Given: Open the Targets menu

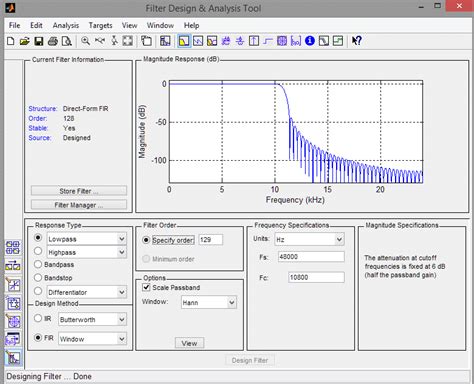Looking at the screenshot, I should point(100,25).
